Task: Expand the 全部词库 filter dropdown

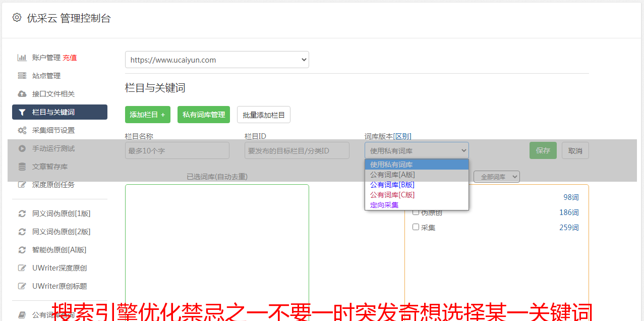Action: click(x=497, y=177)
